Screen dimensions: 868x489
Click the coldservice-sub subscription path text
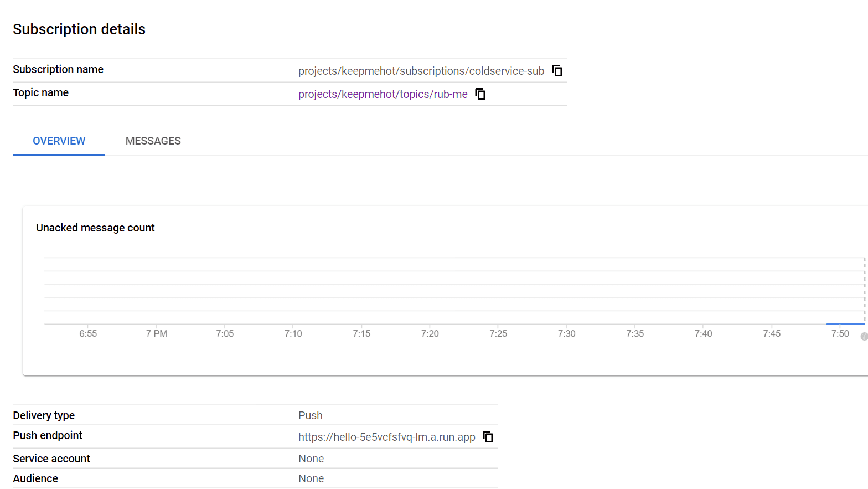point(421,71)
